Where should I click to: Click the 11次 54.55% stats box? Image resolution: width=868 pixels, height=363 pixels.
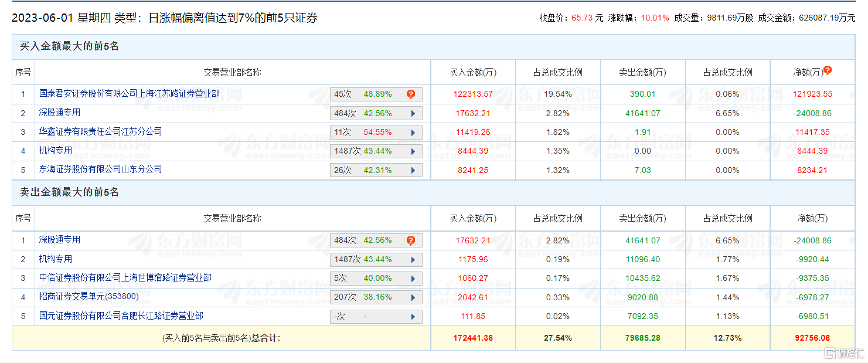tap(376, 133)
